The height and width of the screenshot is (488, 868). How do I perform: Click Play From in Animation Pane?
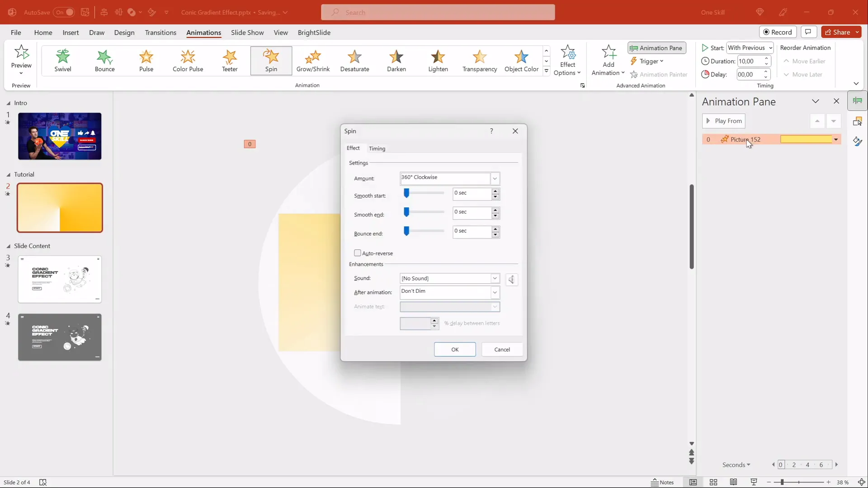pyautogui.click(x=724, y=121)
